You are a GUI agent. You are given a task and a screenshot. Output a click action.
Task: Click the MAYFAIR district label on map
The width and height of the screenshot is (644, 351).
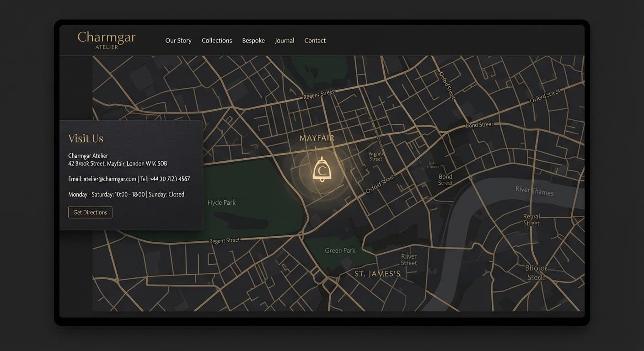click(317, 138)
